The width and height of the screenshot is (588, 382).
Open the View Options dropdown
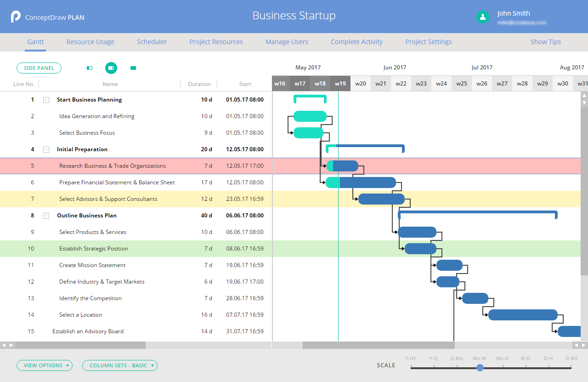(x=45, y=365)
